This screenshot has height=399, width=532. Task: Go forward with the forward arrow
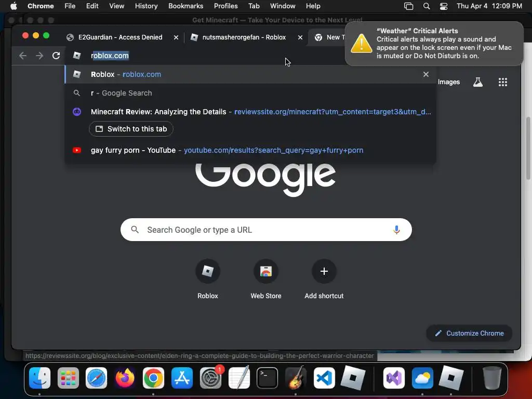[x=39, y=56]
